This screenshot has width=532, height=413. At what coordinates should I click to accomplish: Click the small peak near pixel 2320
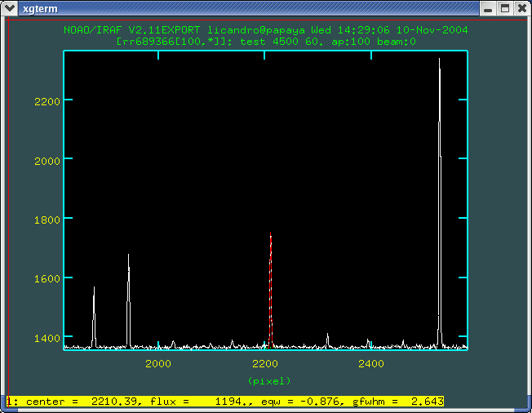[x=327, y=338]
